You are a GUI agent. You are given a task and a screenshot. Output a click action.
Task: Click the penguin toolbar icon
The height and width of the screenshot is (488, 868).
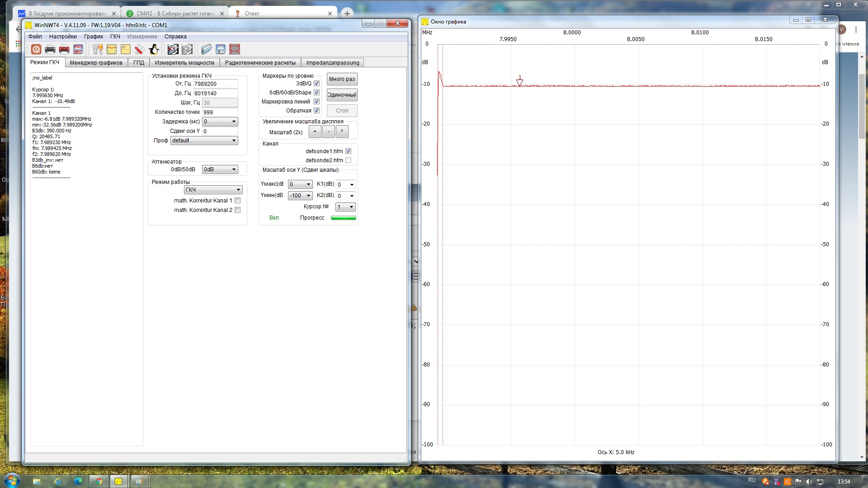click(154, 49)
